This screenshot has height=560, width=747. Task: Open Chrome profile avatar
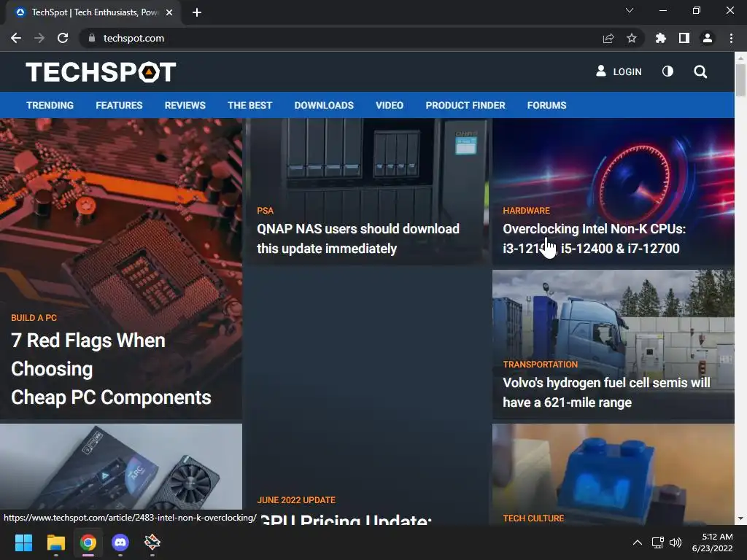tap(708, 38)
